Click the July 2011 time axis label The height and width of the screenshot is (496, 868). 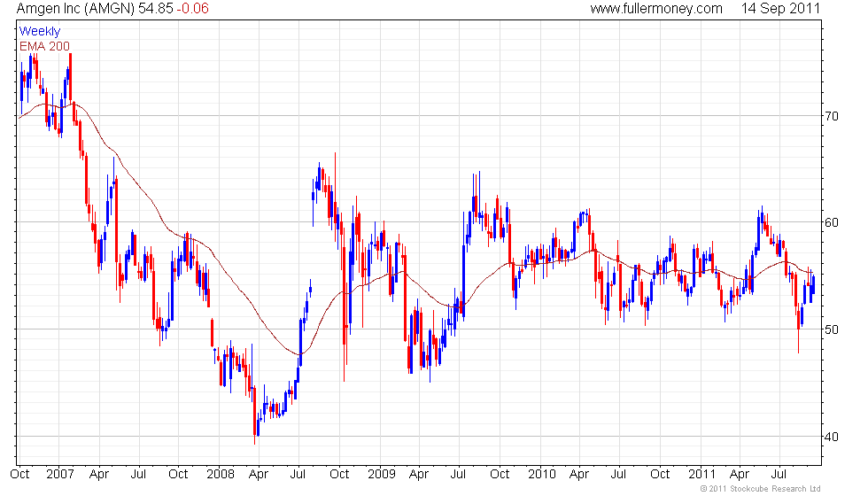tap(779, 475)
